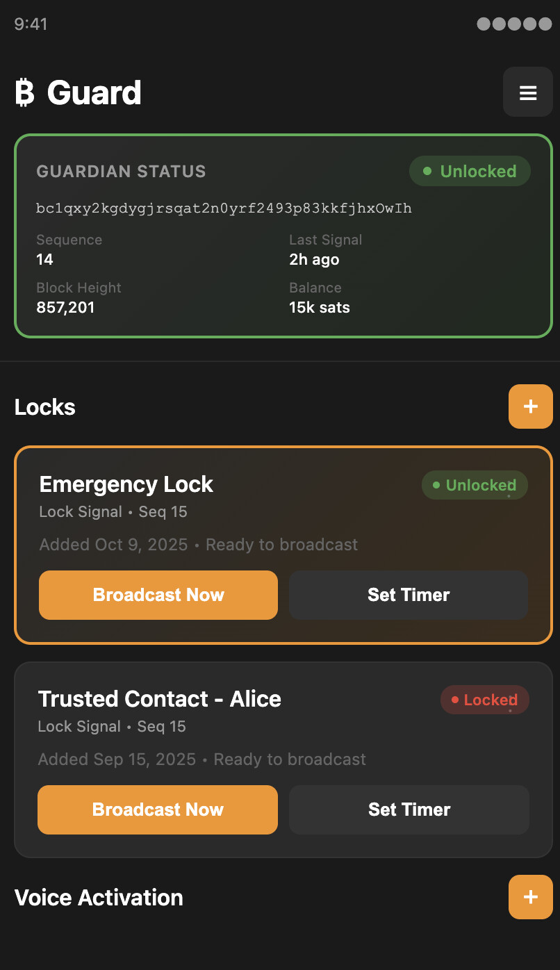Broadcast Trusted Contact Alice lock now
The width and height of the screenshot is (560, 970).
(x=158, y=809)
